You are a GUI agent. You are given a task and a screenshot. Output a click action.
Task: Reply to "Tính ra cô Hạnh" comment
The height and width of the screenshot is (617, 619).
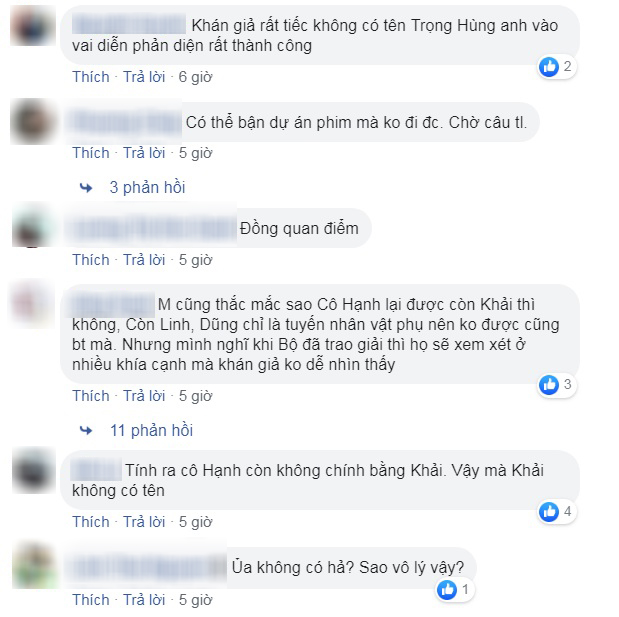144,522
